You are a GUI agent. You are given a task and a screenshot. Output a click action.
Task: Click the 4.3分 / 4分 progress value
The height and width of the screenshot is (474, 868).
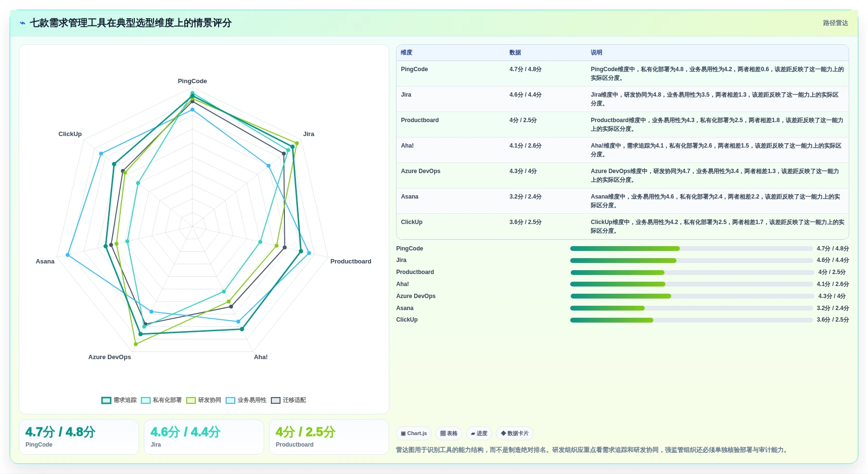click(832, 296)
